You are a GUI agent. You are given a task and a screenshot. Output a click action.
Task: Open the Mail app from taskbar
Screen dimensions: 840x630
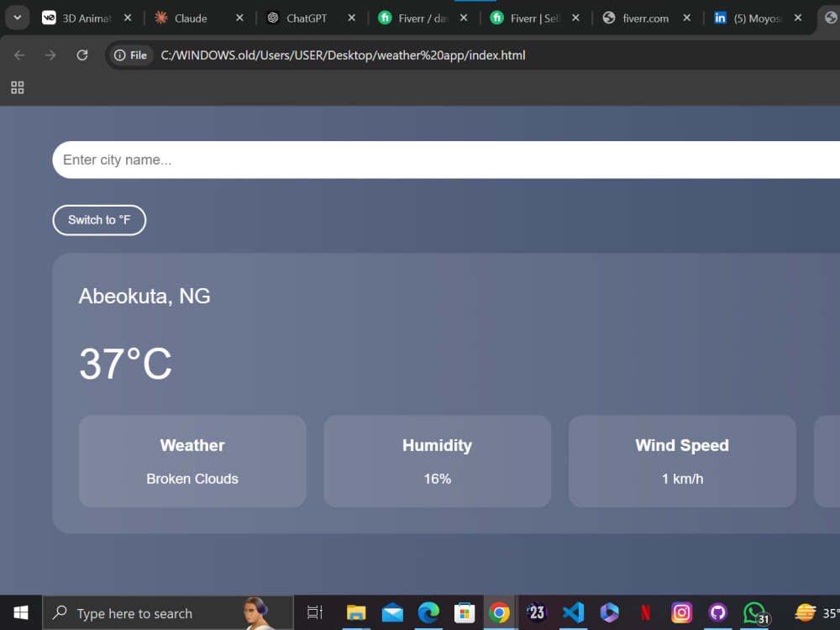coord(392,612)
